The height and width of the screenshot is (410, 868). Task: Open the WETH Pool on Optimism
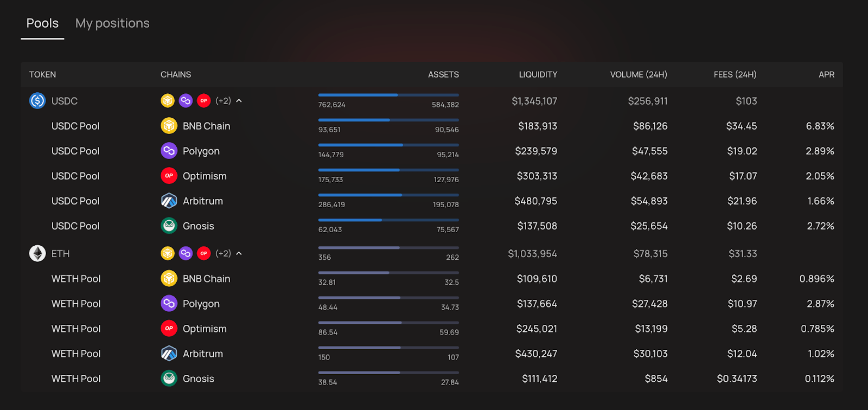click(432, 329)
